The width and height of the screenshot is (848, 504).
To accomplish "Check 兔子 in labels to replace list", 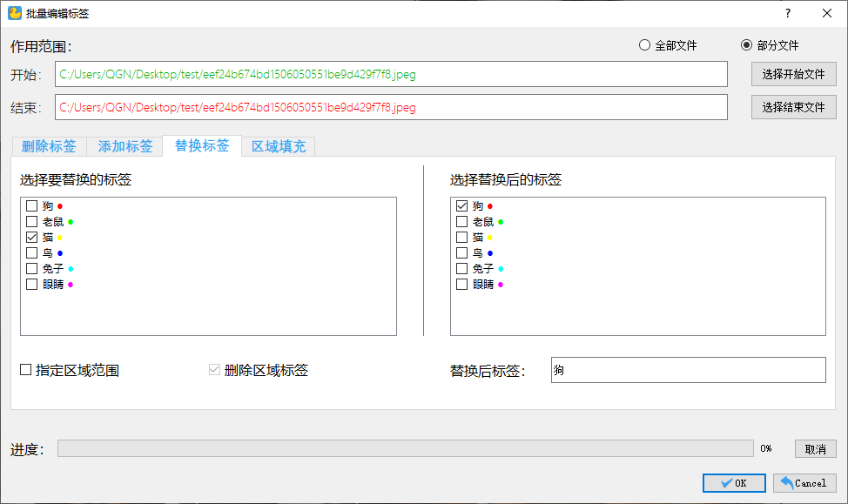I will (x=32, y=269).
